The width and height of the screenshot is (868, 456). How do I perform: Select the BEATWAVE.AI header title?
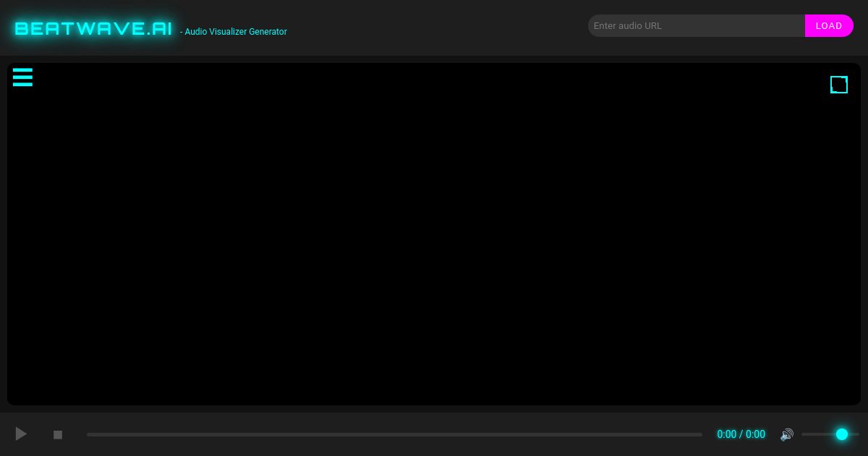click(93, 28)
